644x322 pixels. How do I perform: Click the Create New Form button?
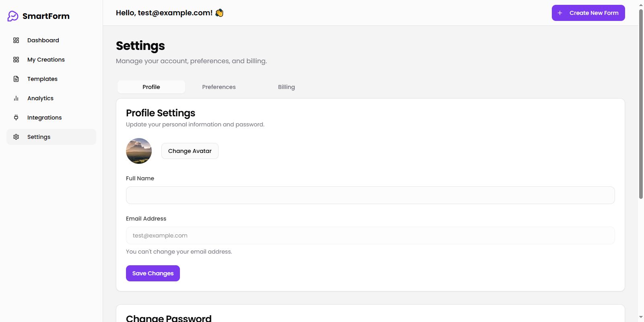coord(588,13)
